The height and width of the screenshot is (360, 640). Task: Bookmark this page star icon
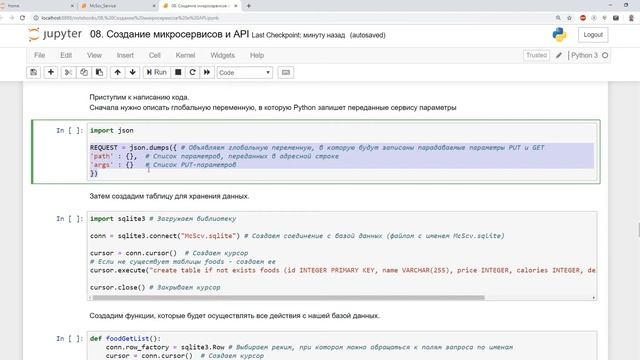point(569,18)
